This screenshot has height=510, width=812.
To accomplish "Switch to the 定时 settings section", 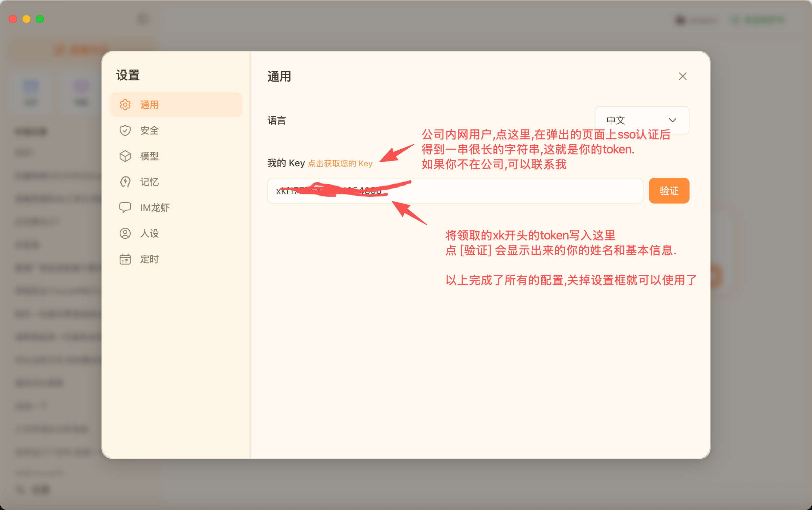I will click(x=149, y=259).
